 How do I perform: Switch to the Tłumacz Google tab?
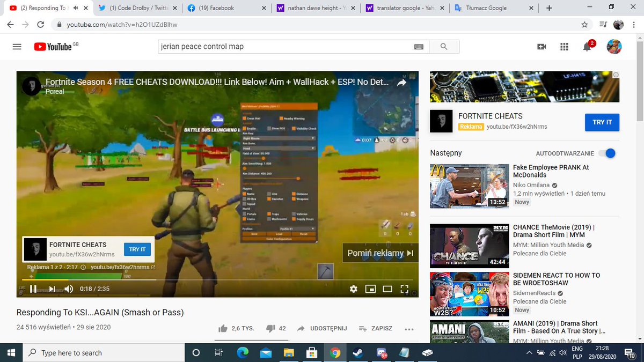493,8
